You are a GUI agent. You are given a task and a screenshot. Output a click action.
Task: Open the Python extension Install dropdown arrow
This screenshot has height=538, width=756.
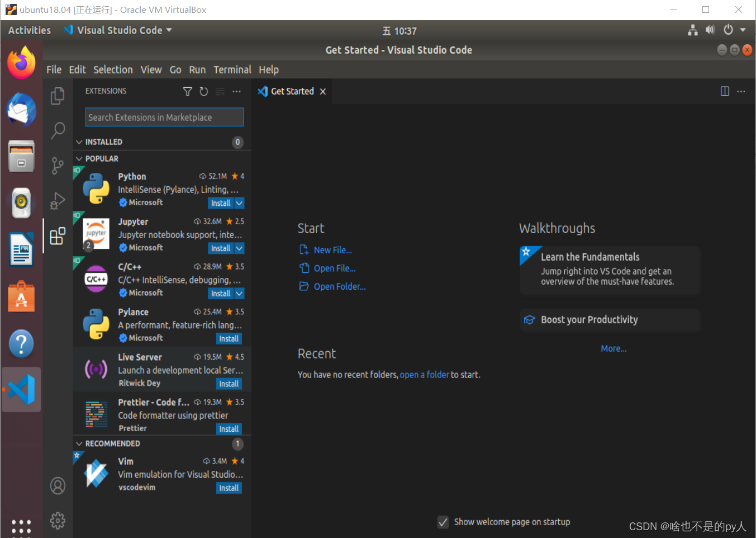[239, 202]
